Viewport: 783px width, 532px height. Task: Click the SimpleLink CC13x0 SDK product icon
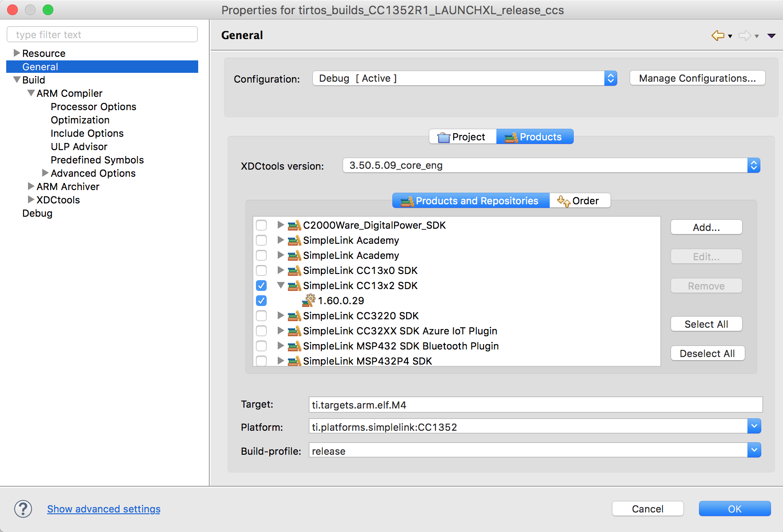[x=294, y=270]
